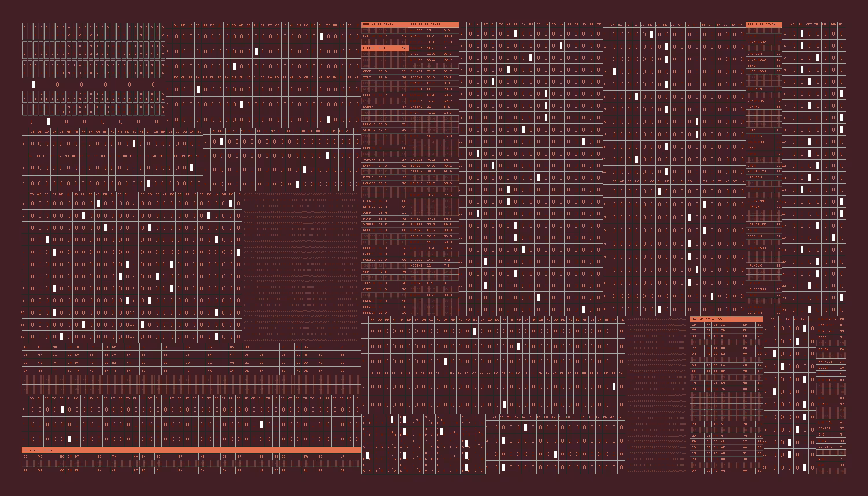Click the MVPDG label
The width and height of the screenshot is (868, 496).
(x=753, y=154)
